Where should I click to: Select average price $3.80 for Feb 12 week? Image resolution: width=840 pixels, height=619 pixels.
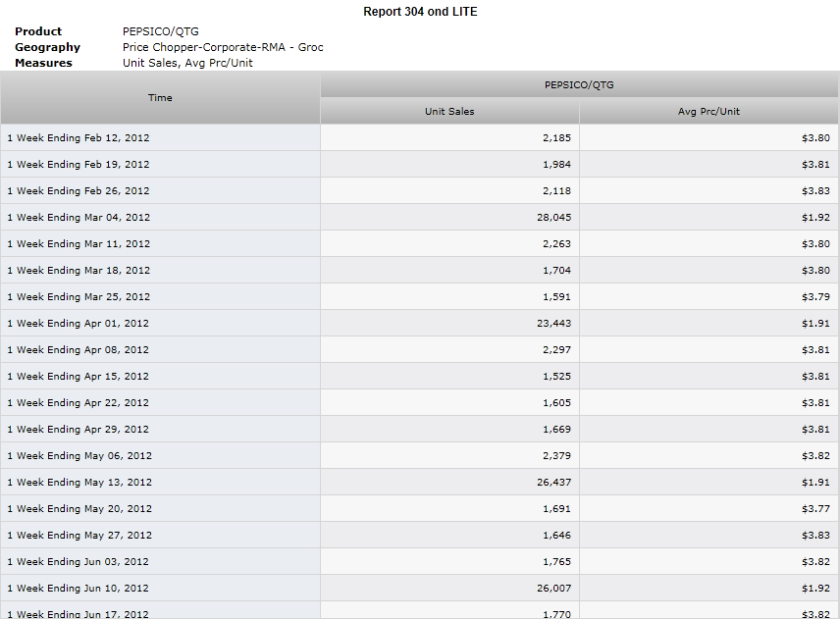coord(815,138)
